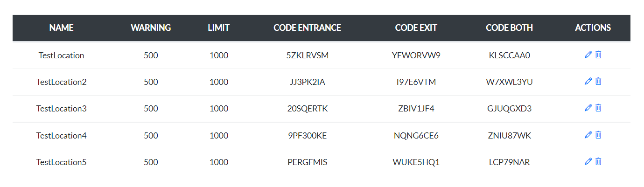The image size is (644, 187).
Task: Click the edit pencil icon for TestLocation
Action: pyautogui.click(x=588, y=55)
